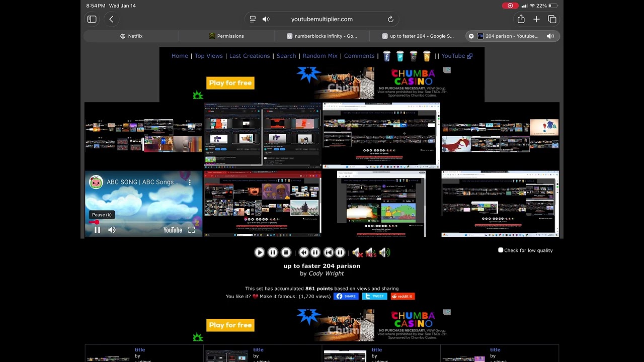
Task: Share via the Twitter cup icon
Action: (x=400, y=56)
